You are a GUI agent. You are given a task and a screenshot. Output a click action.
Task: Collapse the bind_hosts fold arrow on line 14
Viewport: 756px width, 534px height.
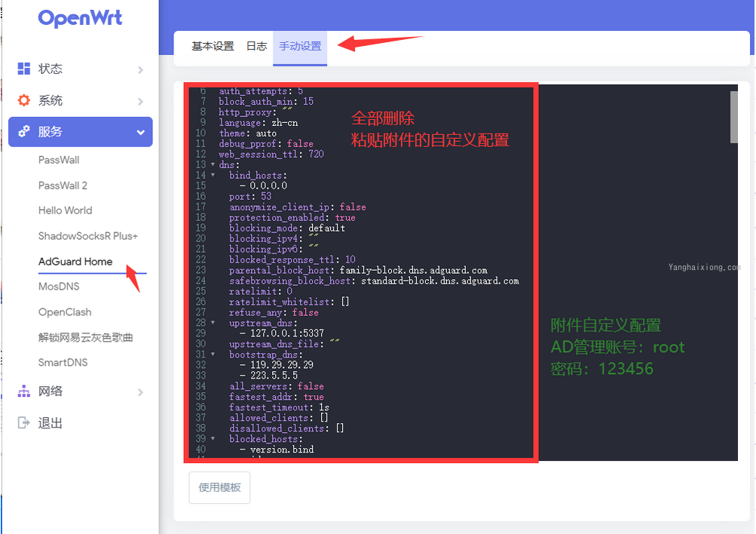pos(213,175)
